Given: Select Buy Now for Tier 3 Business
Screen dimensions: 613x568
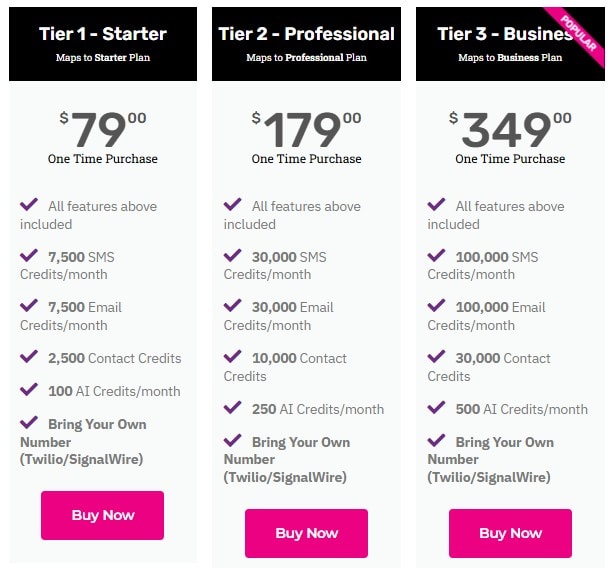Looking at the screenshot, I should tap(510, 533).
